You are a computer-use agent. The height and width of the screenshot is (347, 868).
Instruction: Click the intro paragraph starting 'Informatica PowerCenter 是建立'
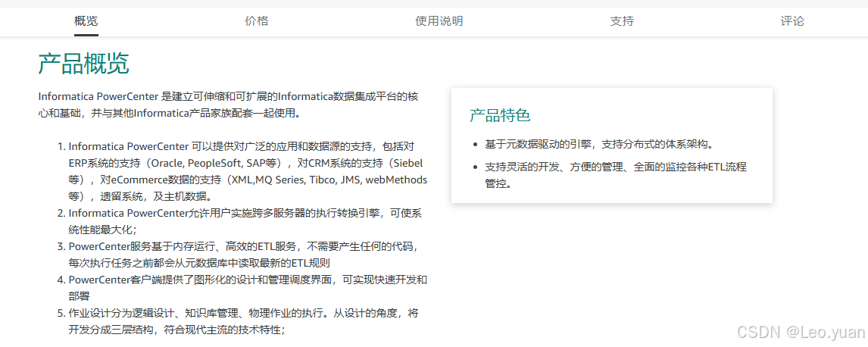point(228,105)
